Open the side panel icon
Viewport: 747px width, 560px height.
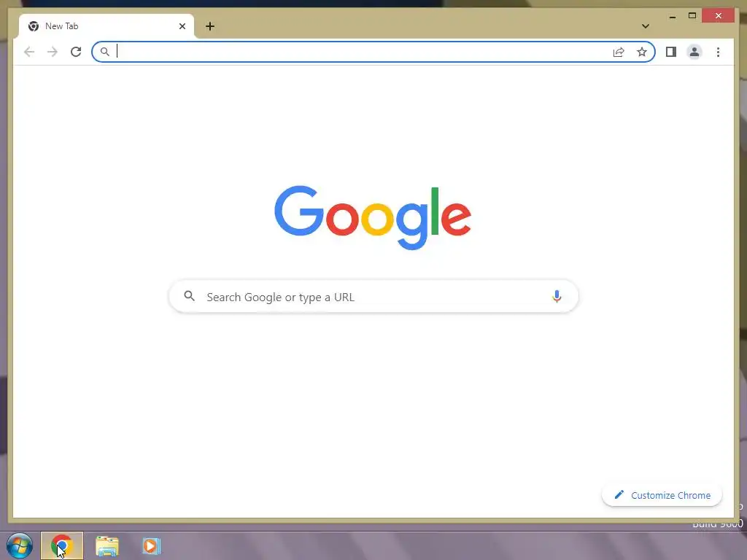point(671,52)
